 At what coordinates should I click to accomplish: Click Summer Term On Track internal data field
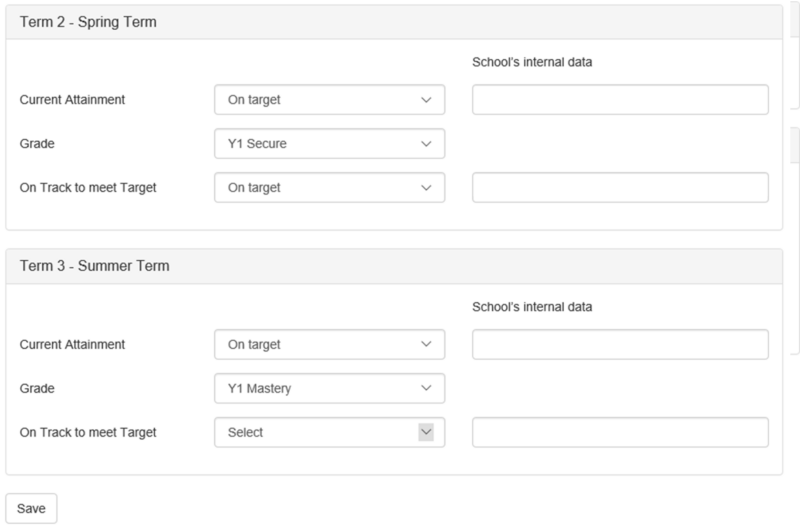[x=620, y=432]
